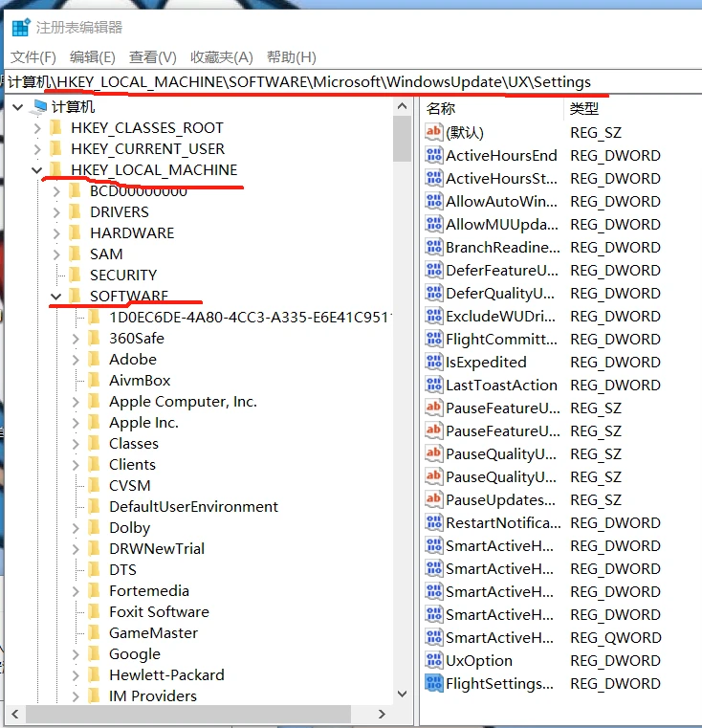This screenshot has width=702, height=728.
Task: Select the 计算机 computer icon
Action: pyautogui.click(x=38, y=107)
